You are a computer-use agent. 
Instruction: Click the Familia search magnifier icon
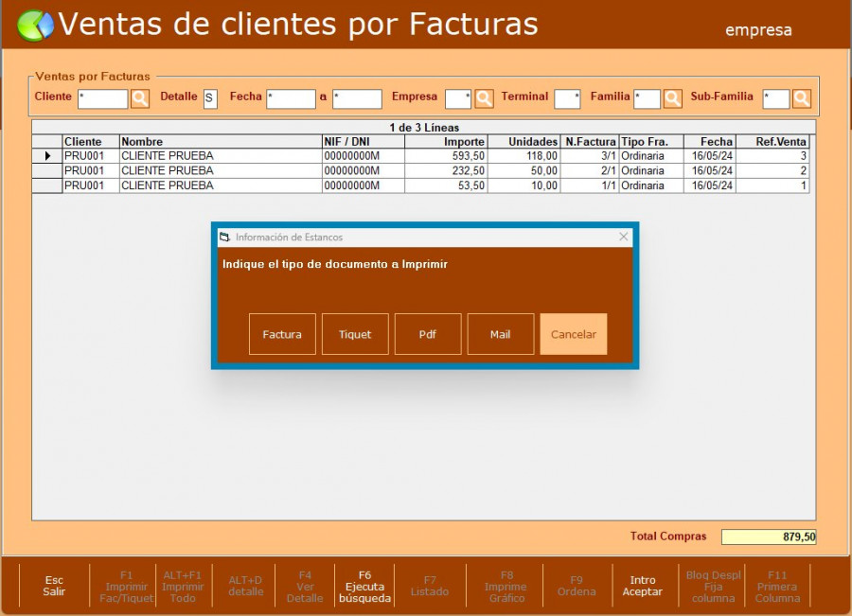[672, 98]
